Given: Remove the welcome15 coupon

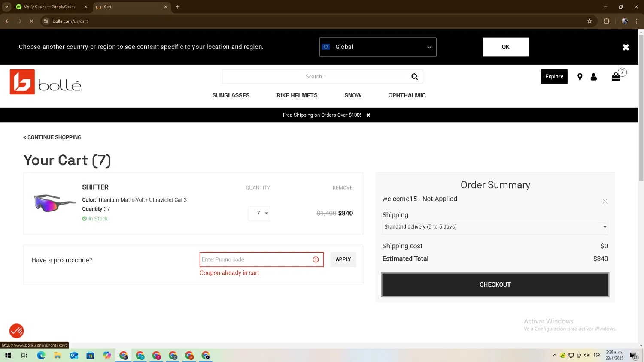Looking at the screenshot, I should [605, 201].
